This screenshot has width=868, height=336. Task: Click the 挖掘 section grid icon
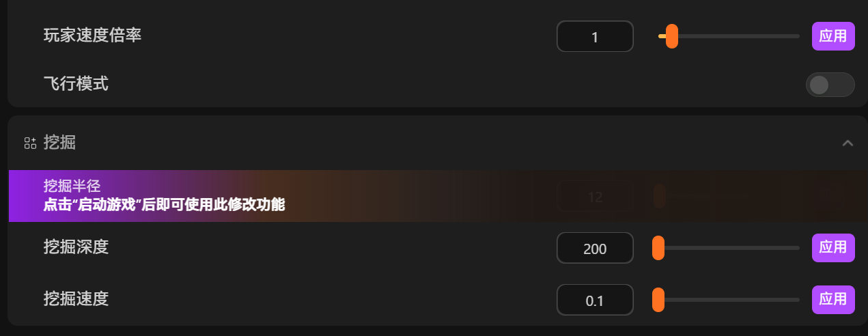pyautogui.click(x=30, y=143)
